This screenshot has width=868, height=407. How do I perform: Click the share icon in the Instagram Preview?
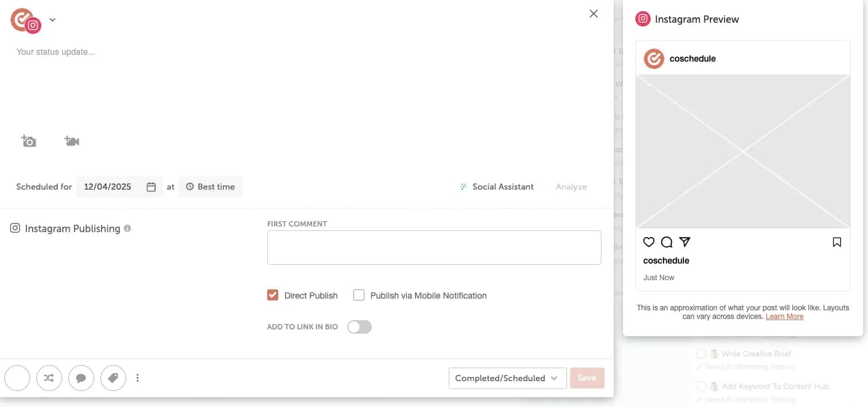point(685,241)
